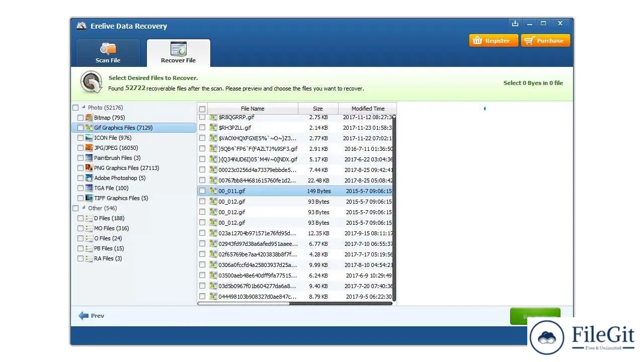Select the RA Files (3) tree entry
The image size is (644, 362).
pos(108,258)
